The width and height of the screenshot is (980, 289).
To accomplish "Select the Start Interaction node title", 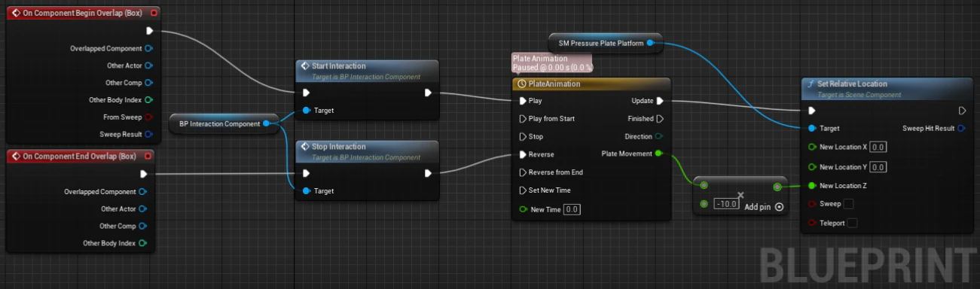I will [339, 65].
